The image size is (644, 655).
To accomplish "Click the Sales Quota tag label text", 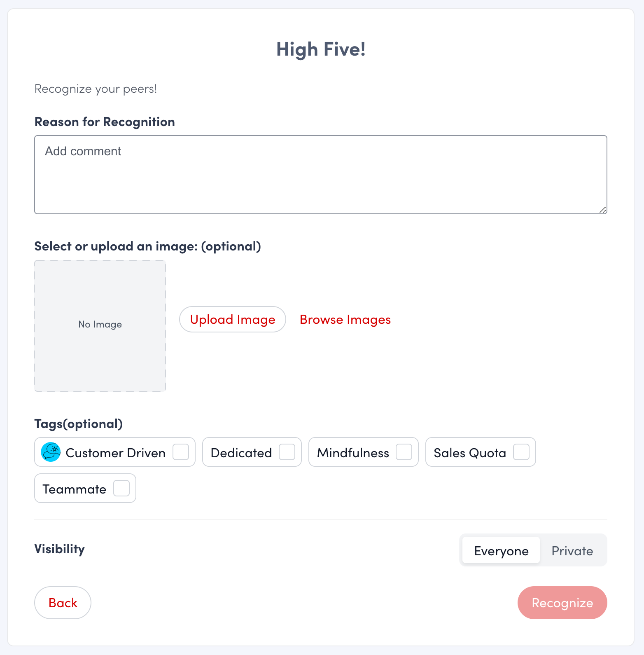I will point(470,453).
